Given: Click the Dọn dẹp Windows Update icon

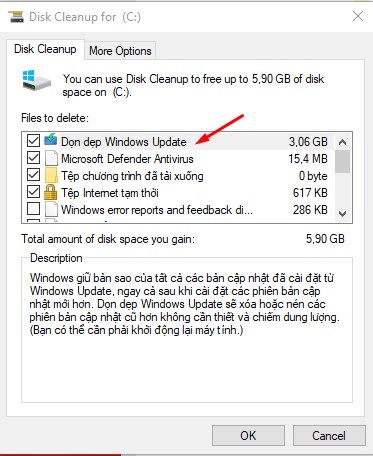Looking at the screenshot, I should 51,140.
